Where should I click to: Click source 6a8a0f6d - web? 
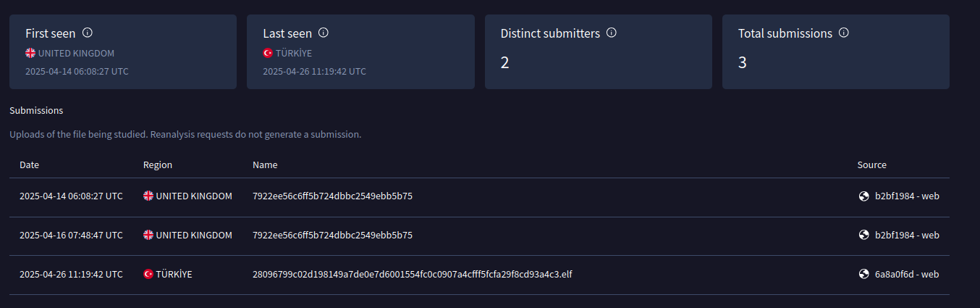pyautogui.click(x=907, y=274)
